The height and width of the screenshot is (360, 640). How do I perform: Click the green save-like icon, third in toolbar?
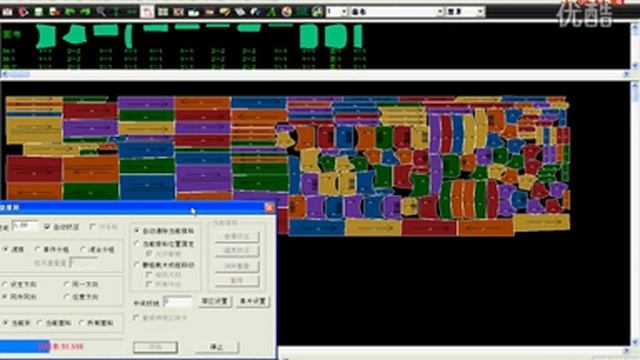(38, 12)
